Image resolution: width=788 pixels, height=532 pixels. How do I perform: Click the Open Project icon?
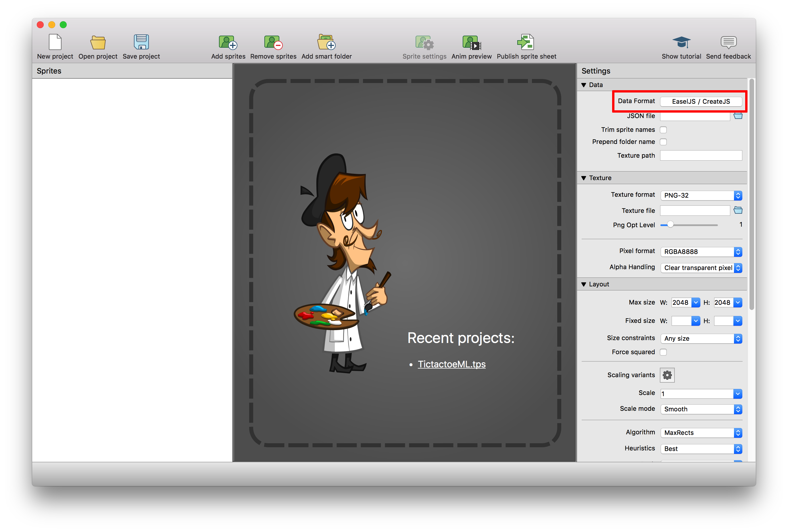pos(97,44)
